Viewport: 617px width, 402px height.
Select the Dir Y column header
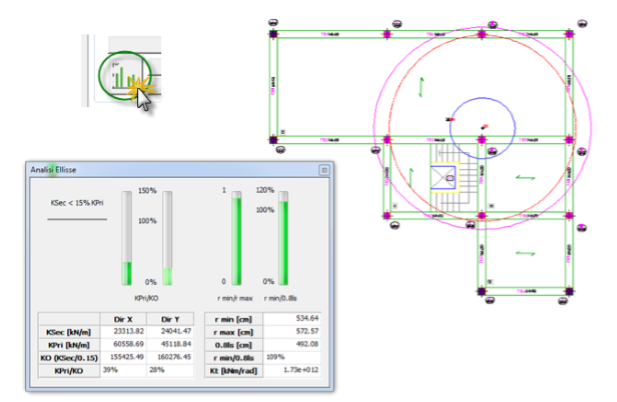pos(170,319)
